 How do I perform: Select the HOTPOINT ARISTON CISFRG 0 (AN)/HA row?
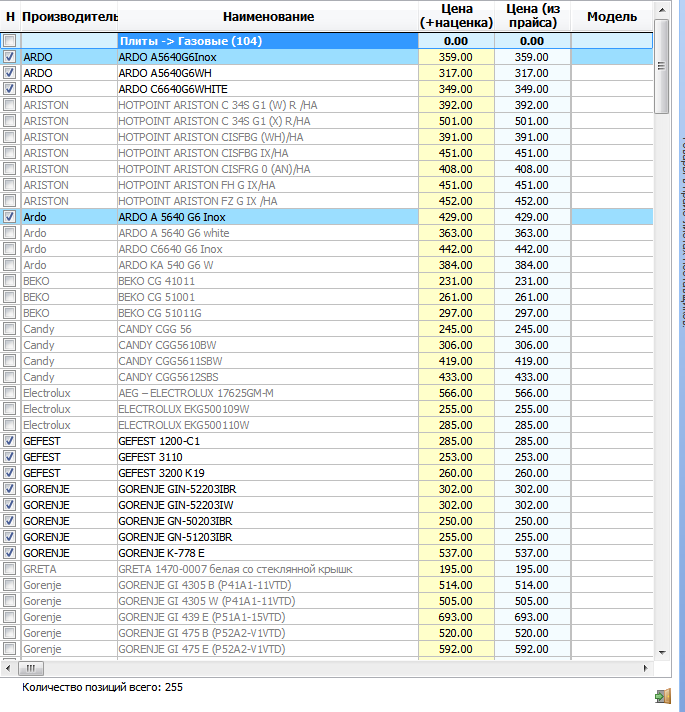pos(327,169)
